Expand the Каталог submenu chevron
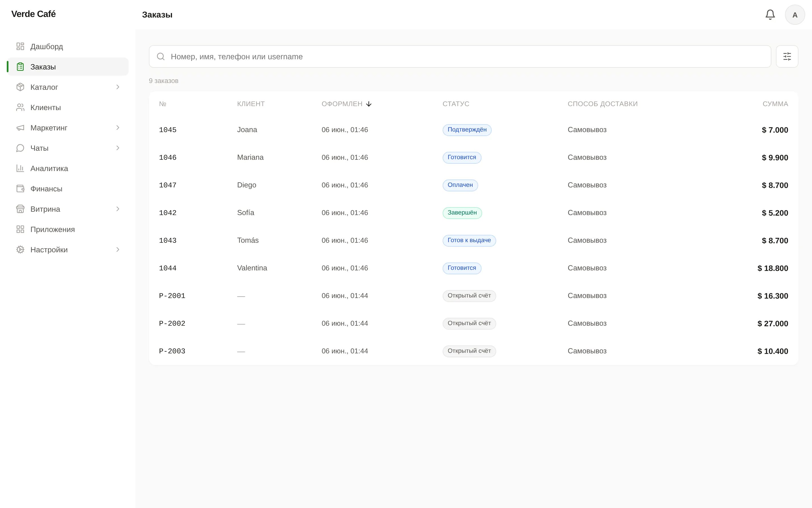This screenshot has height=508, width=812. coord(118,87)
